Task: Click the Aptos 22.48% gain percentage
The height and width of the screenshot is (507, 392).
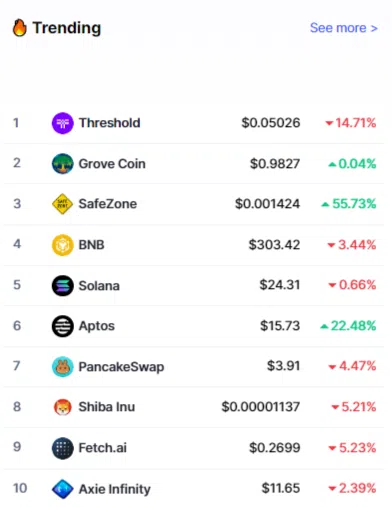Action: pyautogui.click(x=348, y=326)
